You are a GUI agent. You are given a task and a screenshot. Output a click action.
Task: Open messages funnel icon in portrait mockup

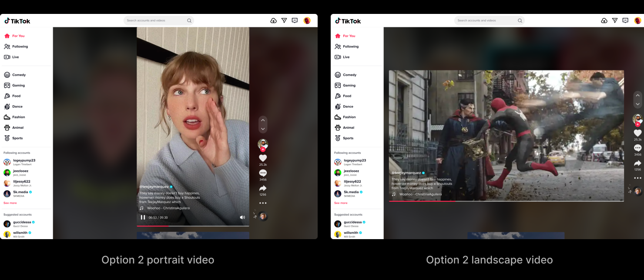pyautogui.click(x=284, y=20)
